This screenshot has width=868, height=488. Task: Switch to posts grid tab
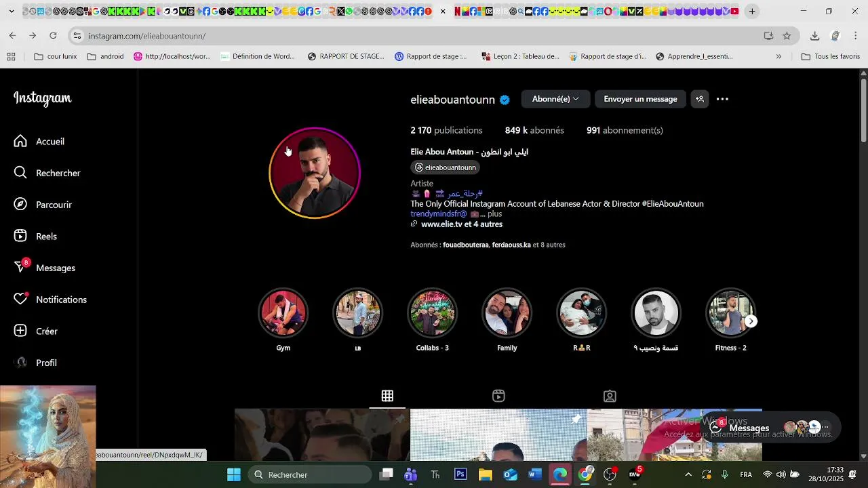coord(387,396)
